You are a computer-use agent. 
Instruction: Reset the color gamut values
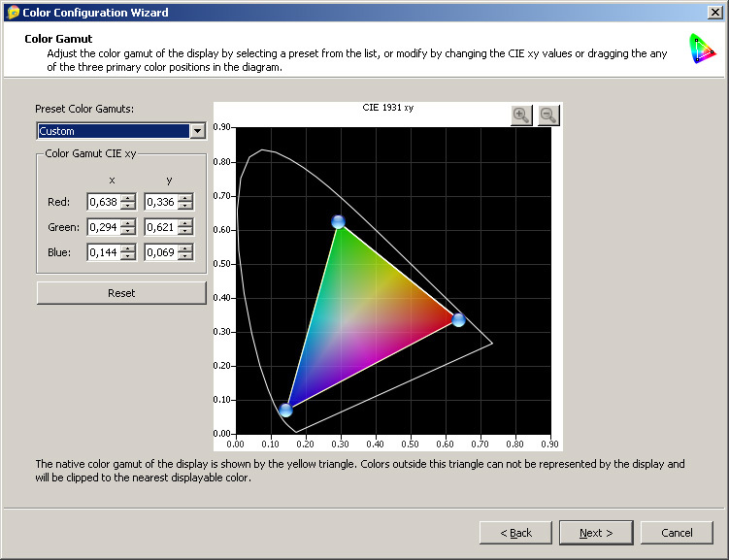point(121,293)
